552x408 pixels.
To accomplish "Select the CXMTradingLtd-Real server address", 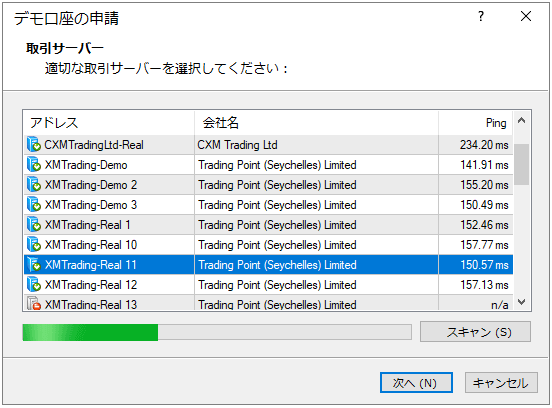I will 94,145.
